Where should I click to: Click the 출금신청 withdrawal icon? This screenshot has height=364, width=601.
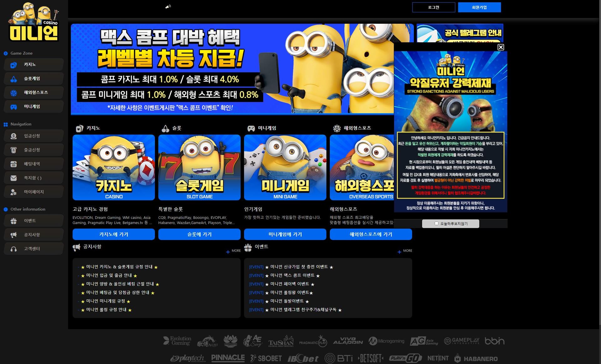click(13, 150)
